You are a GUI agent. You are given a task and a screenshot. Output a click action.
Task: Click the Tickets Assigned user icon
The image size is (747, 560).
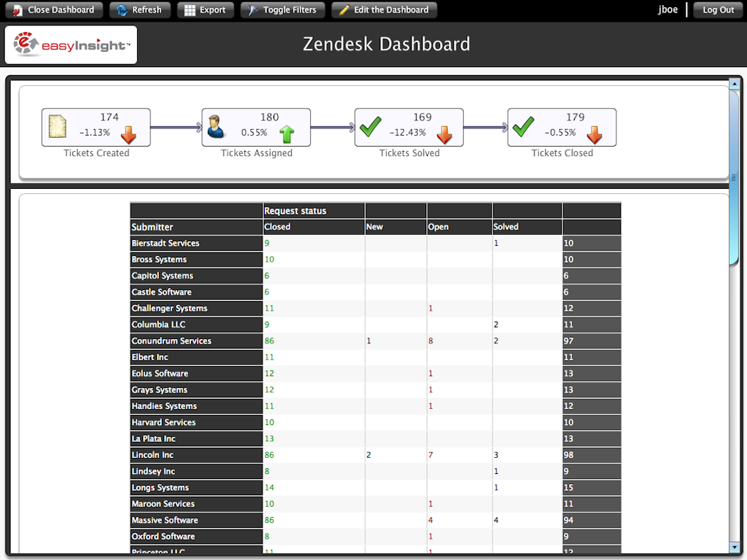(217, 127)
